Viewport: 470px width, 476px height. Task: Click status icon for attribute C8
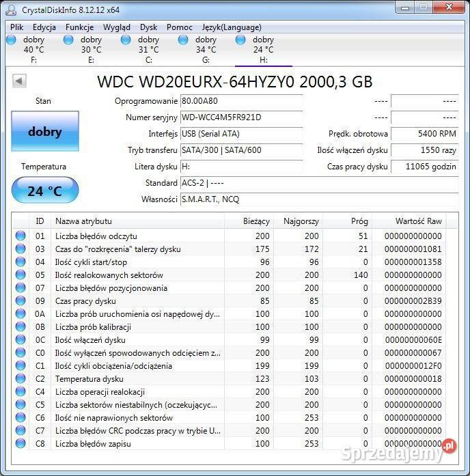[20, 443]
